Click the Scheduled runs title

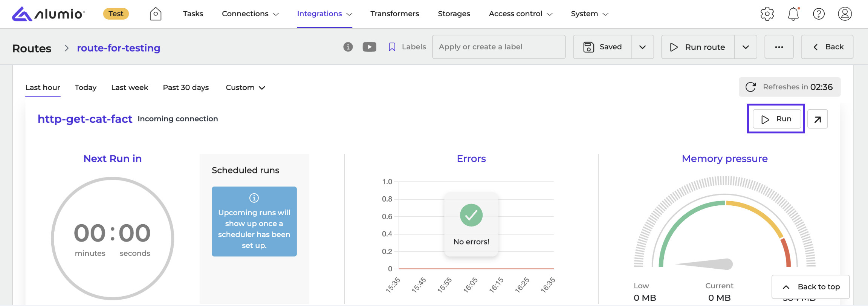(x=246, y=170)
